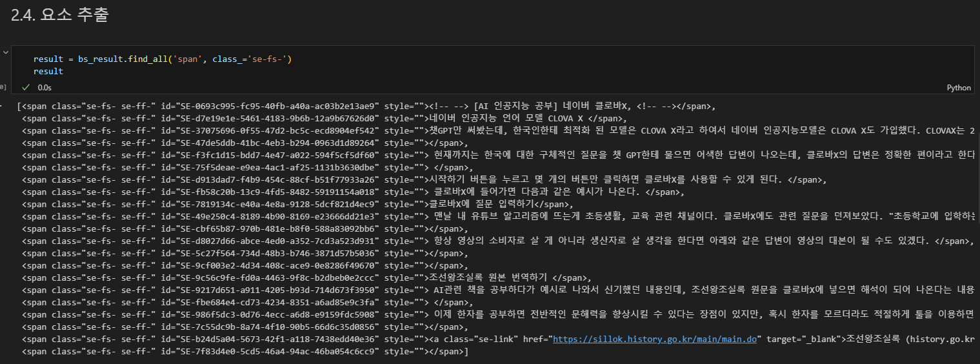Click the '2.4. 요소 추출' heading
Screen dimensions: 980x364
[59, 16]
